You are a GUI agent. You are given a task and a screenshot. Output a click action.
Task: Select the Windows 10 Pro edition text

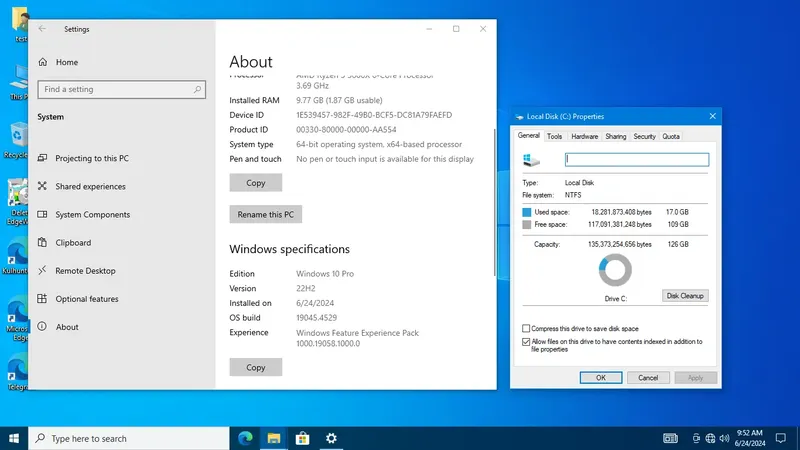(x=325, y=273)
